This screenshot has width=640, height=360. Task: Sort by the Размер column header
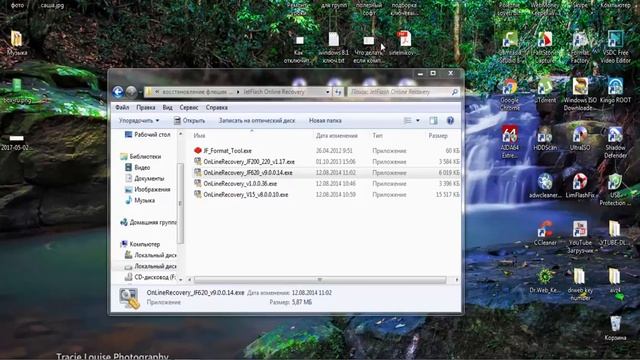[x=438, y=136]
